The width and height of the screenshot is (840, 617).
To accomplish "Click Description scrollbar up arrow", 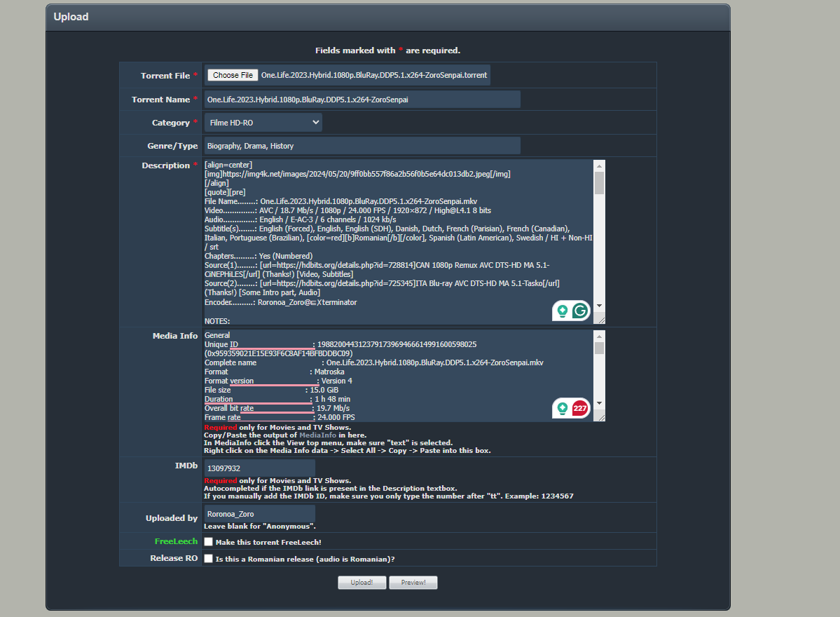I will pyautogui.click(x=599, y=166).
